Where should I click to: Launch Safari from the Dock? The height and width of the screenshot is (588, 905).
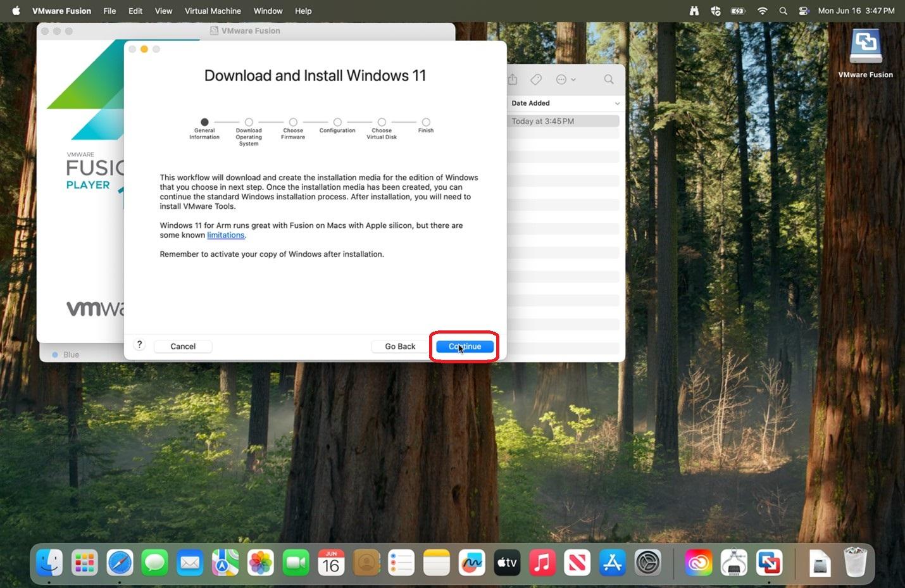tap(120, 562)
